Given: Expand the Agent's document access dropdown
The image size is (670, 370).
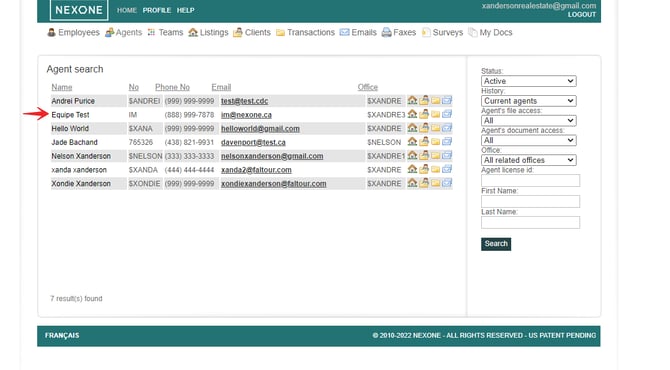Looking at the screenshot, I should pyautogui.click(x=529, y=140).
